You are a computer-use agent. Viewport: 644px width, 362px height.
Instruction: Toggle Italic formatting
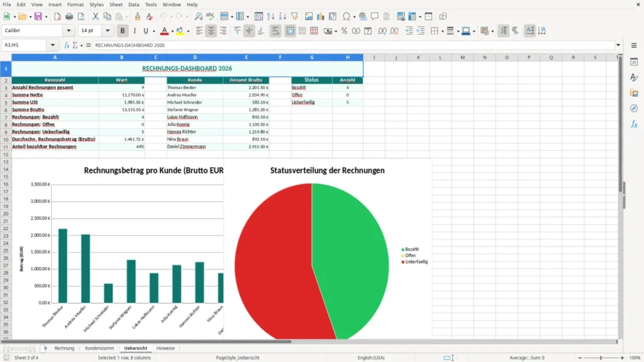(x=135, y=31)
